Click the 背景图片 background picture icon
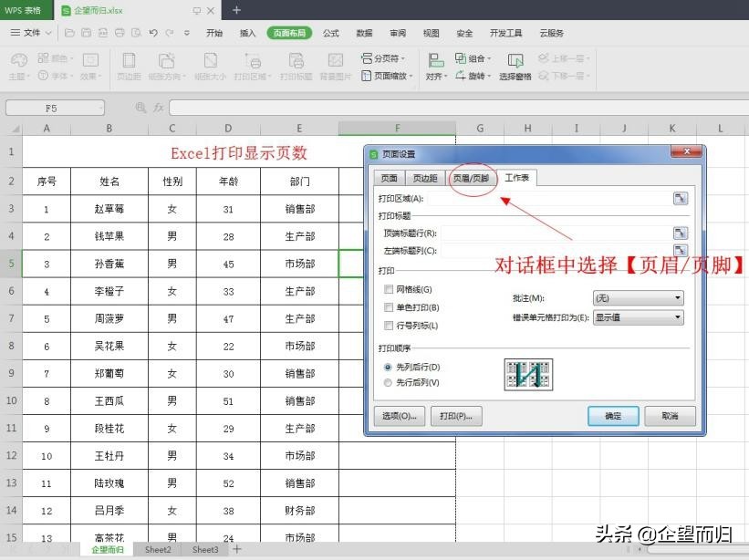Screen dimensions: 749x560 click(336, 60)
